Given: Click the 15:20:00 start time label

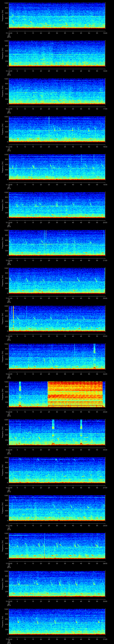Looking at the screenshot, I should (x=9, y=260).
